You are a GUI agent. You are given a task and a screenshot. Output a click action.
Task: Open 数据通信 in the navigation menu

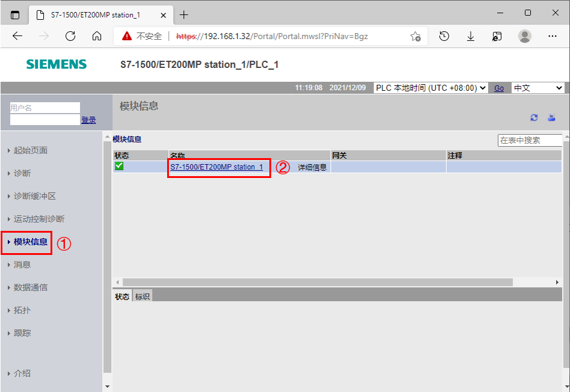tap(31, 287)
